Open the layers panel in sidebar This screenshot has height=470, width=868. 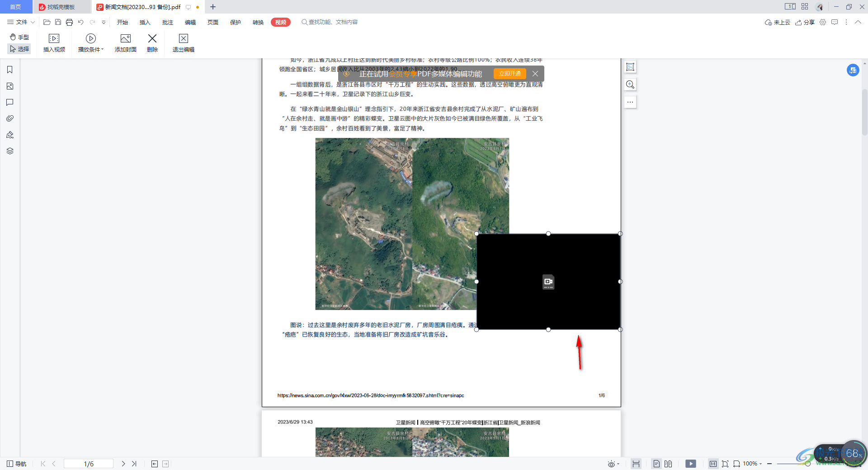10,151
